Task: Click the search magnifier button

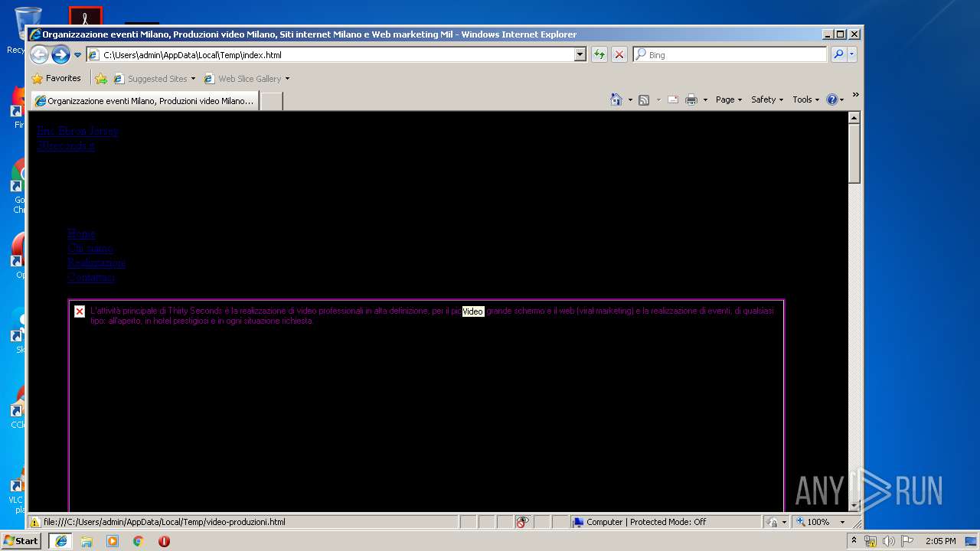Action: (838, 54)
